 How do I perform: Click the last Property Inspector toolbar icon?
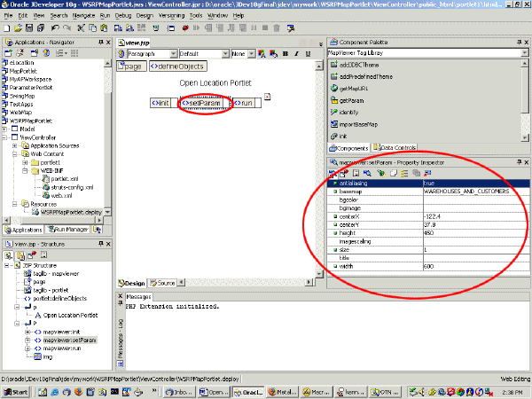[x=427, y=174]
